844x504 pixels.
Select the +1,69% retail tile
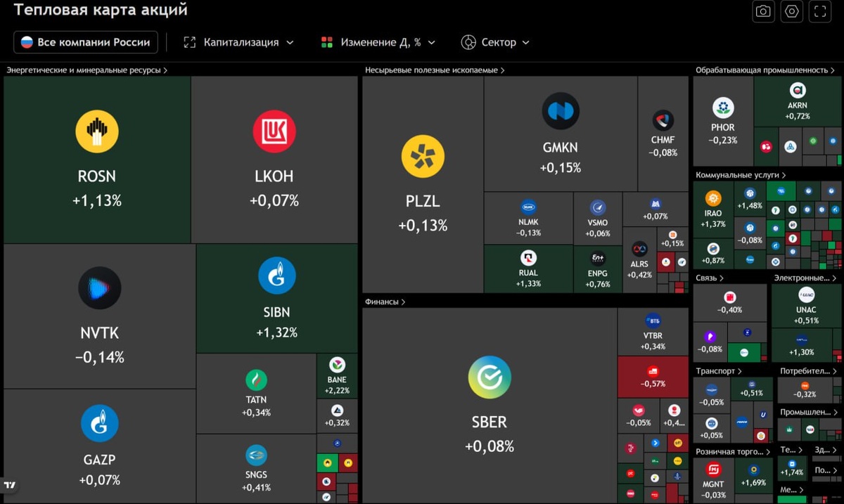[754, 476]
